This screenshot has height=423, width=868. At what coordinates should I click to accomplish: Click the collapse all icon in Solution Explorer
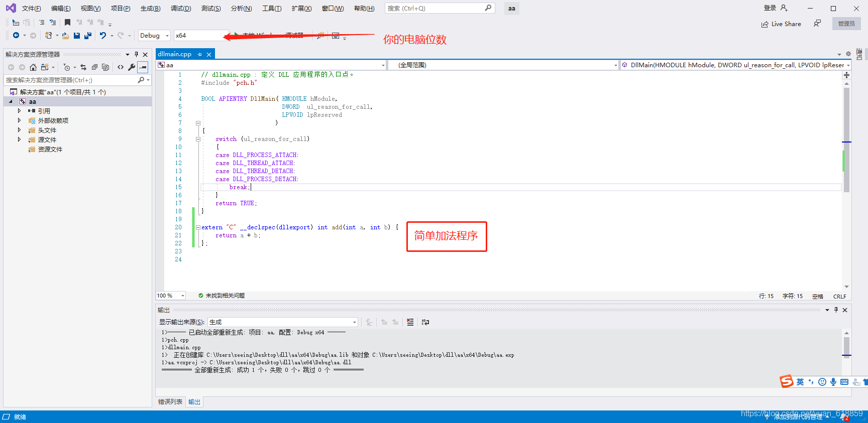[x=94, y=67]
